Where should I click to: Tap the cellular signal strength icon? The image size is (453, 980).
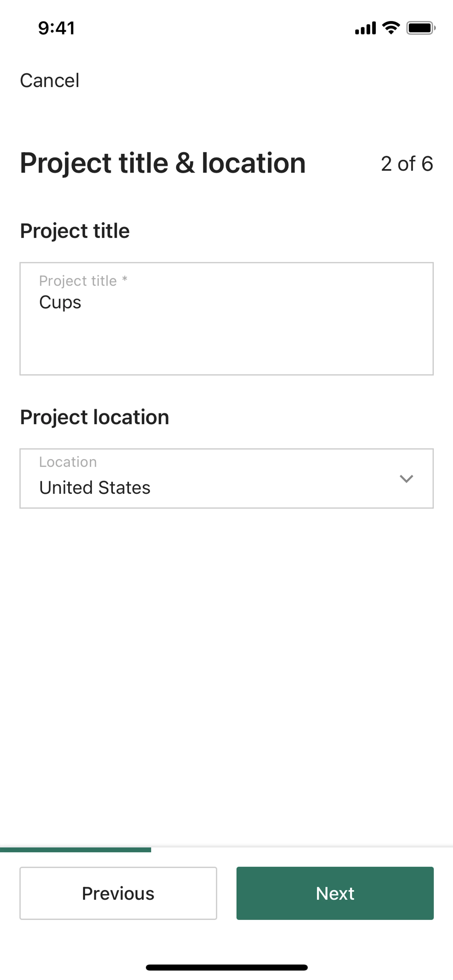[x=365, y=28]
